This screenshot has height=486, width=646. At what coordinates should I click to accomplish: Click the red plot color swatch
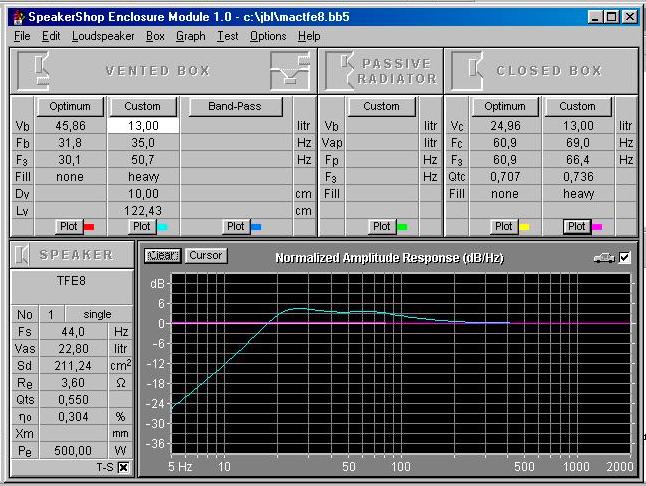[x=89, y=227]
